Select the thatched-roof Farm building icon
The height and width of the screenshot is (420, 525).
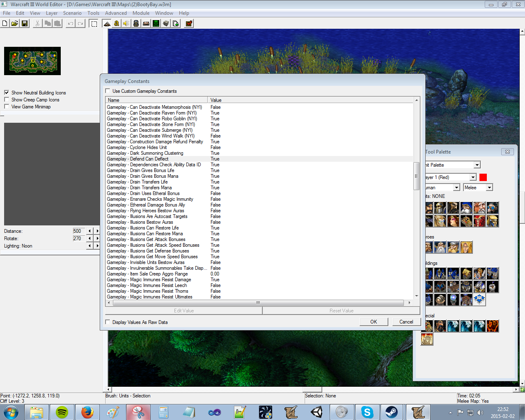tap(466, 273)
